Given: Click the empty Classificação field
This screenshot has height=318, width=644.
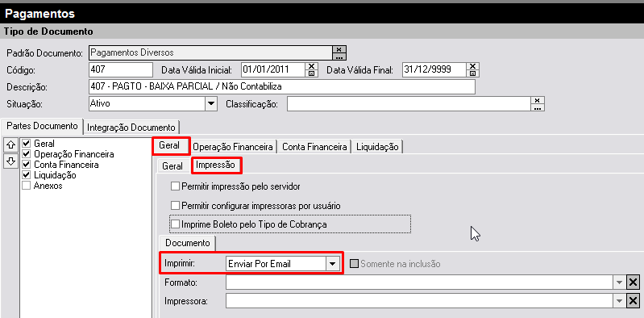Looking at the screenshot, I should click(x=409, y=104).
